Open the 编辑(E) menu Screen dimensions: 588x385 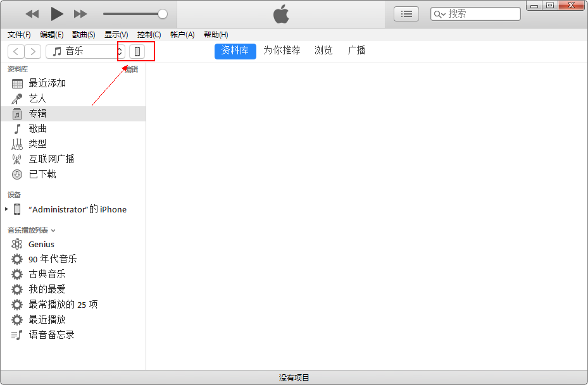point(51,35)
